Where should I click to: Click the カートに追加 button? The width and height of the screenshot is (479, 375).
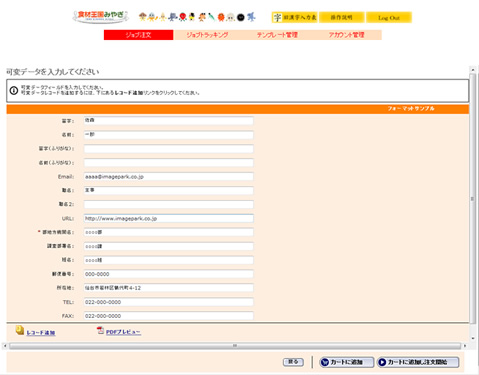point(346,362)
